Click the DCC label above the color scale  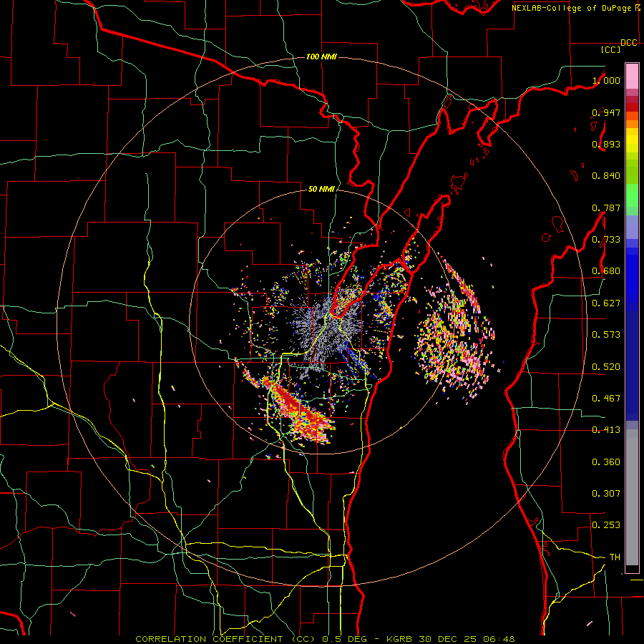pyautogui.click(x=628, y=43)
